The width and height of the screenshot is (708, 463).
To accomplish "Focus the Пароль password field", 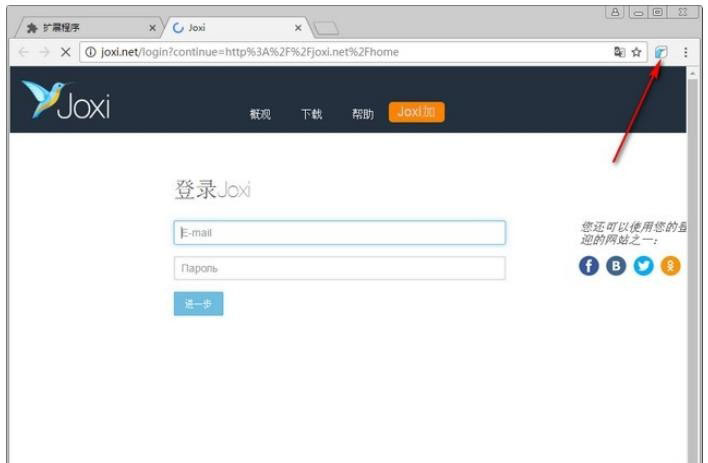I will pyautogui.click(x=340, y=268).
